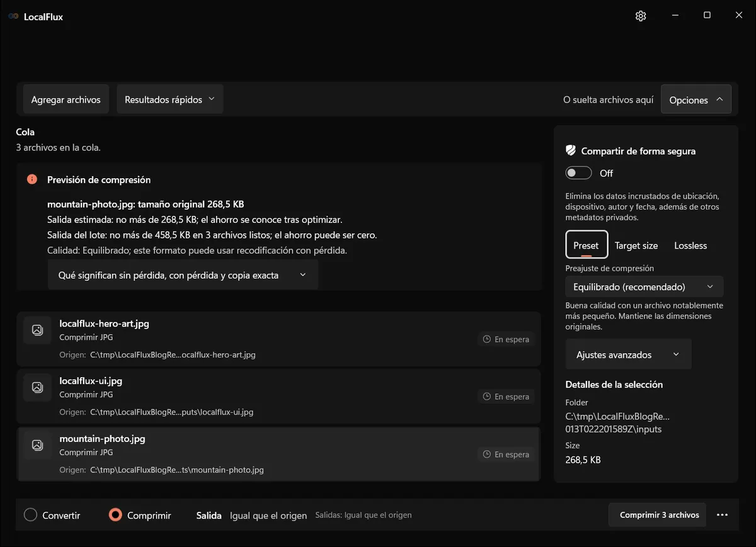Open settings via the gear icon
Image resolution: width=756 pixels, height=547 pixels.
coord(641,16)
